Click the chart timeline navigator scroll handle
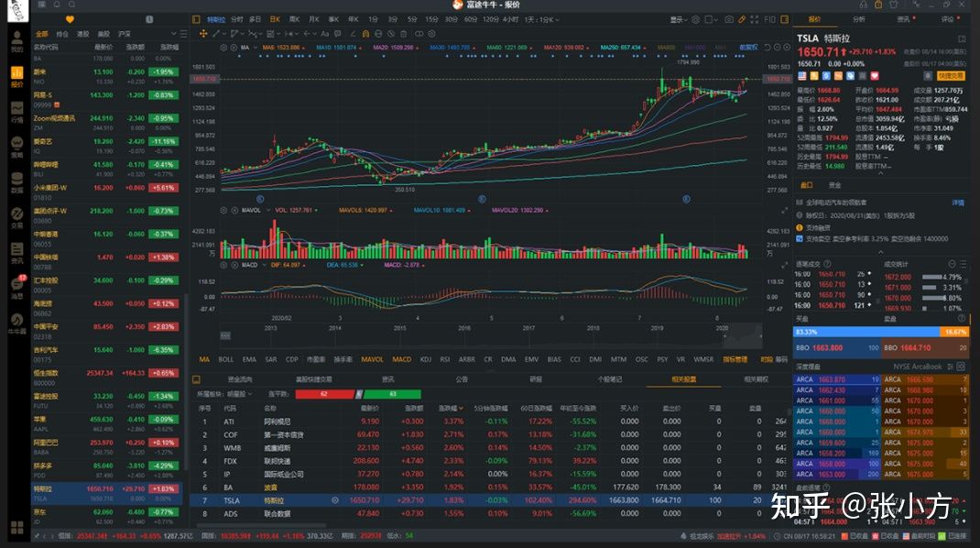Screen dimensions: 980x548 pos(225,336)
